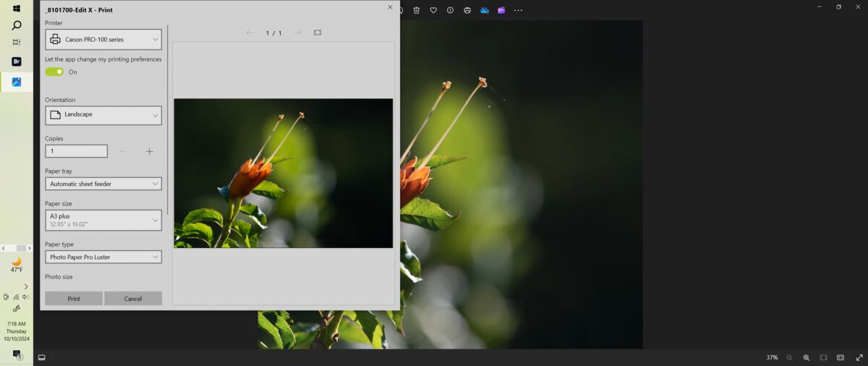Open the Orientation dropdown set to Landscape
This screenshot has width=868, height=366.
pos(103,115)
